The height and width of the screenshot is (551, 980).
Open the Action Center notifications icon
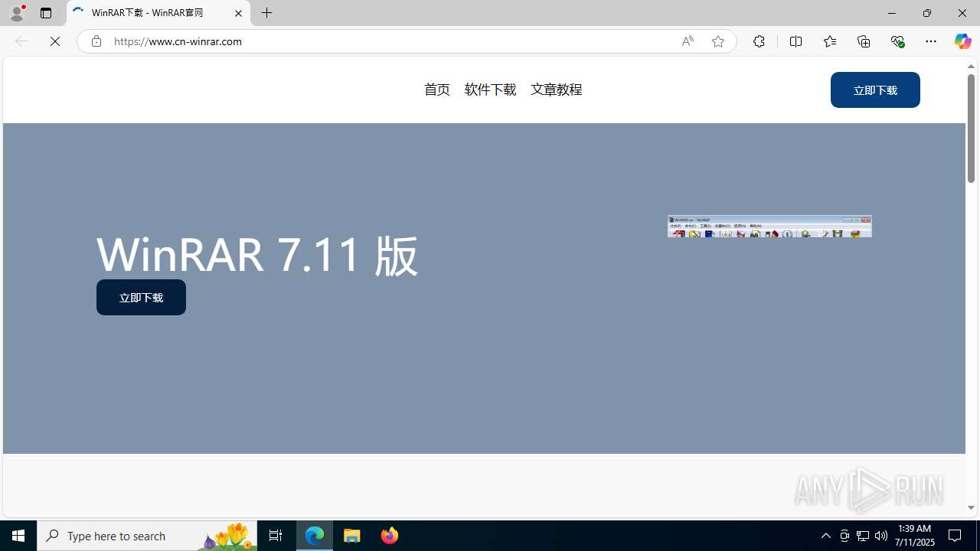(955, 536)
